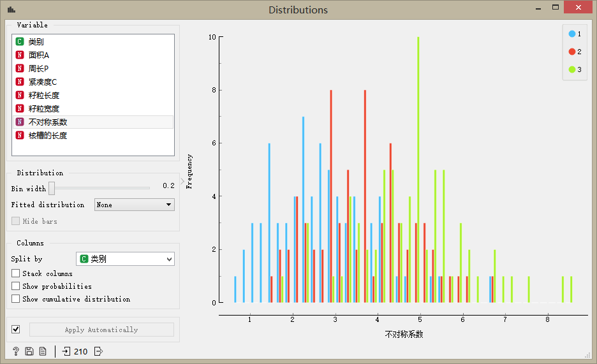The width and height of the screenshot is (597, 364).
Task: Click the green legend dot for class 3
Action: tap(572, 69)
